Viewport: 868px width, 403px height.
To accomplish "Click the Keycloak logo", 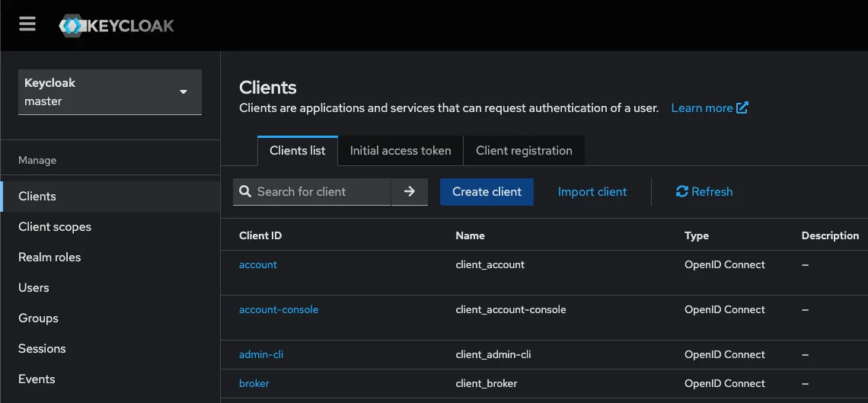I will [116, 25].
